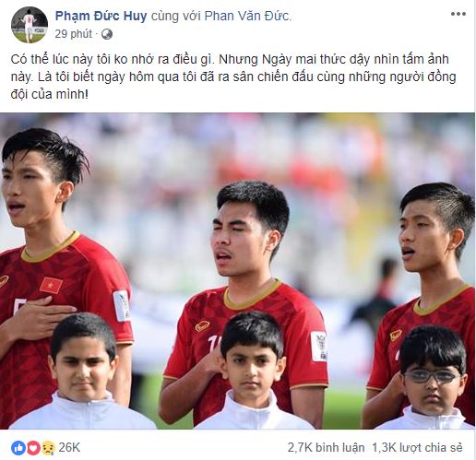Click the '29 phút' post timestamp
Image resolution: width=476 pixels, height=460 pixels.
74,34
